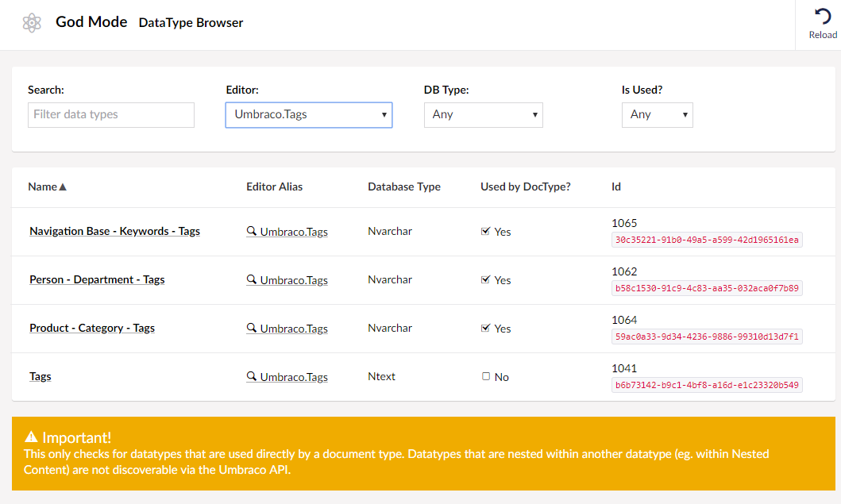
Task: Click the magnifier icon in Person - Department row
Action: pyautogui.click(x=251, y=279)
